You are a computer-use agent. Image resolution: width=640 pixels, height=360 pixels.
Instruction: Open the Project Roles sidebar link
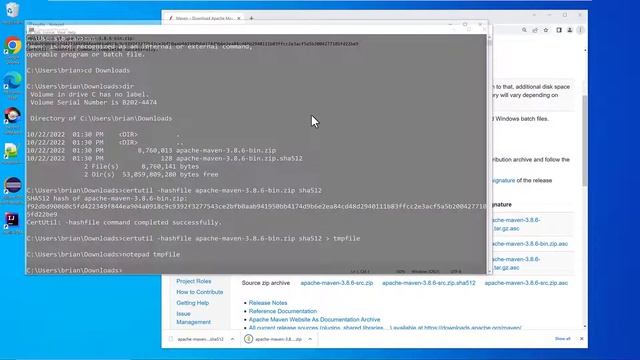point(194,281)
